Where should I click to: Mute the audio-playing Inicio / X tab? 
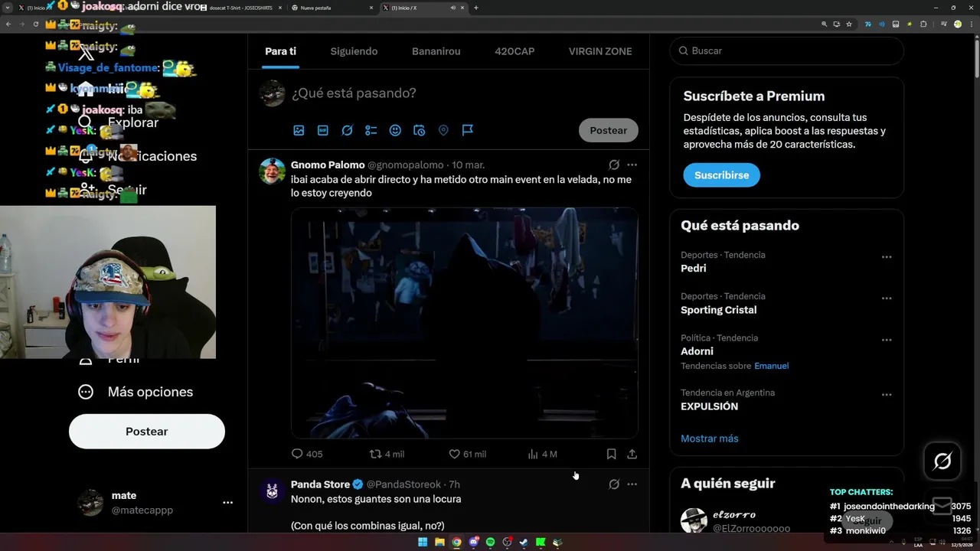[x=452, y=8]
